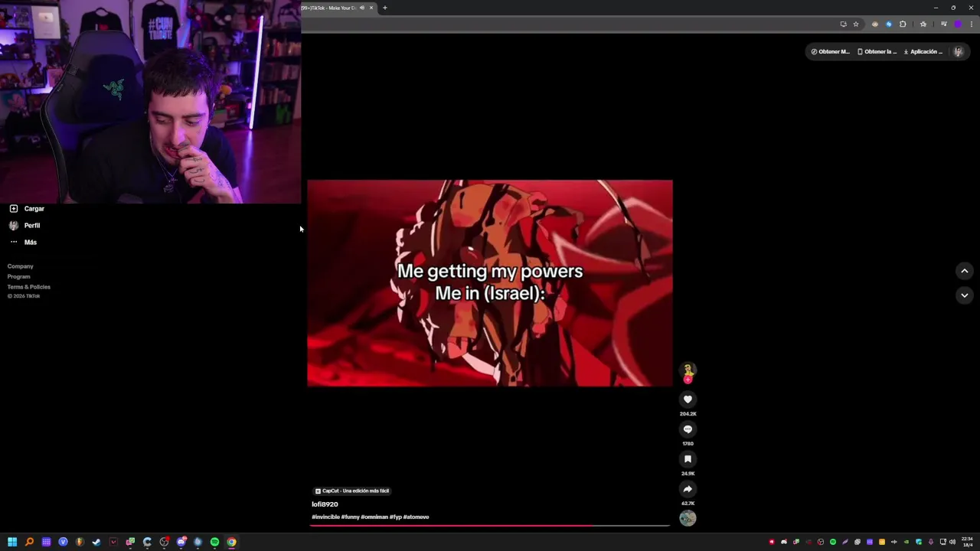Open Chrome media controls button
Image resolution: width=980 pixels, height=551 pixels.
pos(943,24)
